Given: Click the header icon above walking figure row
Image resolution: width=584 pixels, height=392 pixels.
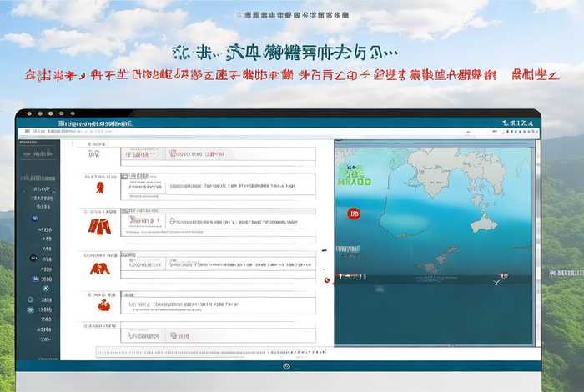Looking at the screenshot, I should tap(125, 176).
